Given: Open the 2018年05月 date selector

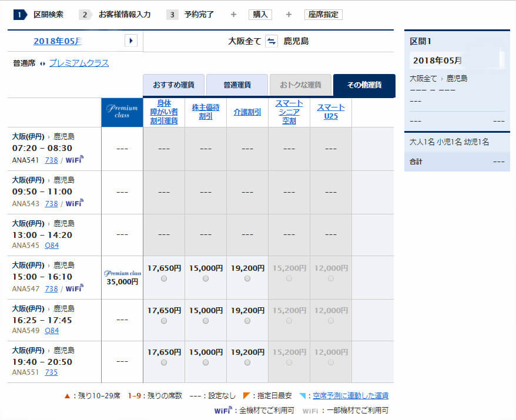Looking at the screenshot, I should tap(58, 41).
